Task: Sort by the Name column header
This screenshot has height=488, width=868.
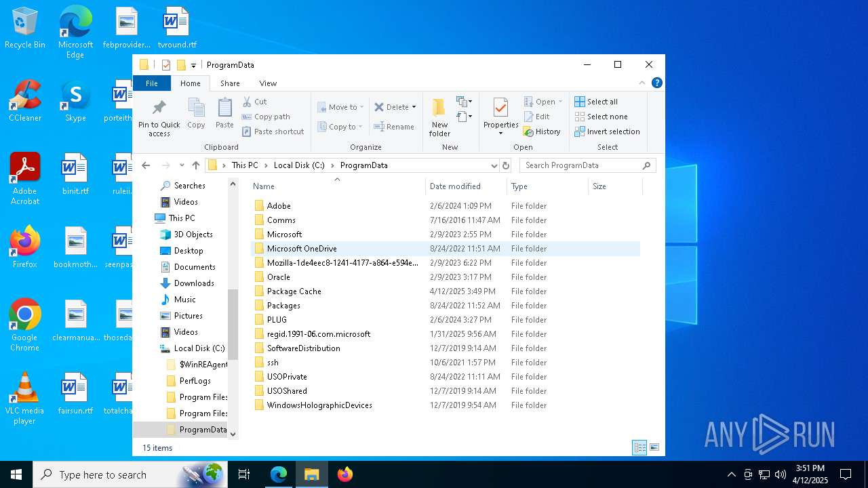Action: pos(338,186)
